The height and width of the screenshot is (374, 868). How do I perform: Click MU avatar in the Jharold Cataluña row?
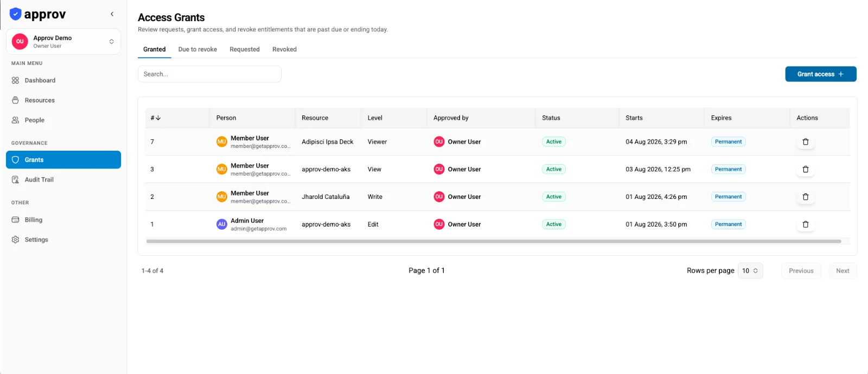coord(222,197)
